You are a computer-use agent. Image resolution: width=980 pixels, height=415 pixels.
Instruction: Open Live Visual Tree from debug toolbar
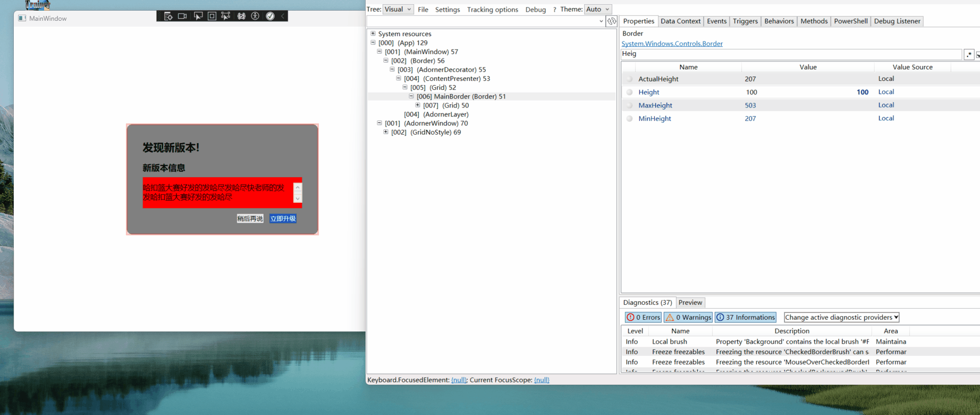[x=168, y=16]
